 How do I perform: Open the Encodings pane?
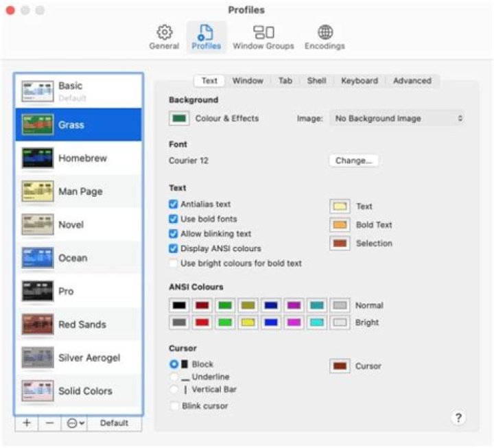(x=325, y=37)
